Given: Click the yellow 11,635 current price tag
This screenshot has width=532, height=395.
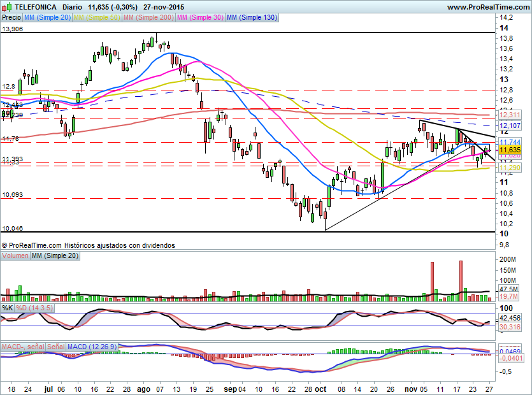Looking at the screenshot, I should (x=510, y=150).
